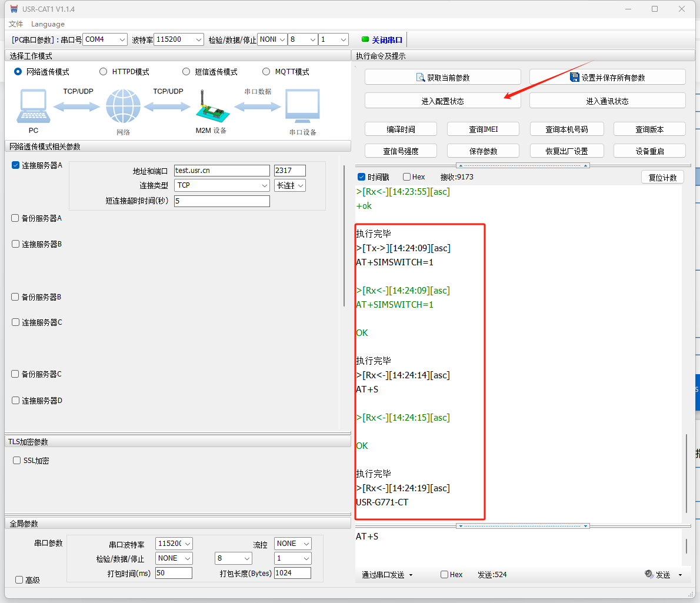Click the green 关闭串口 port indicator

pyautogui.click(x=365, y=40)
